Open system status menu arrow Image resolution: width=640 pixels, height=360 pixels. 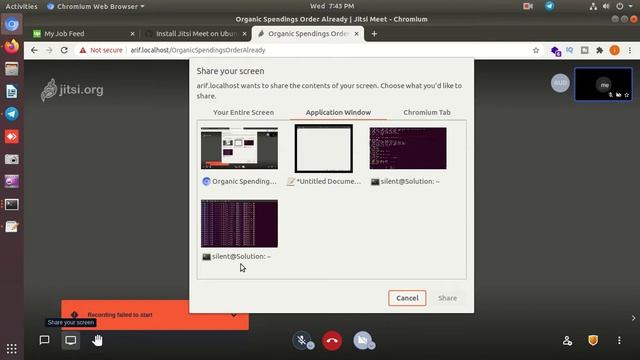coord(631,6)
